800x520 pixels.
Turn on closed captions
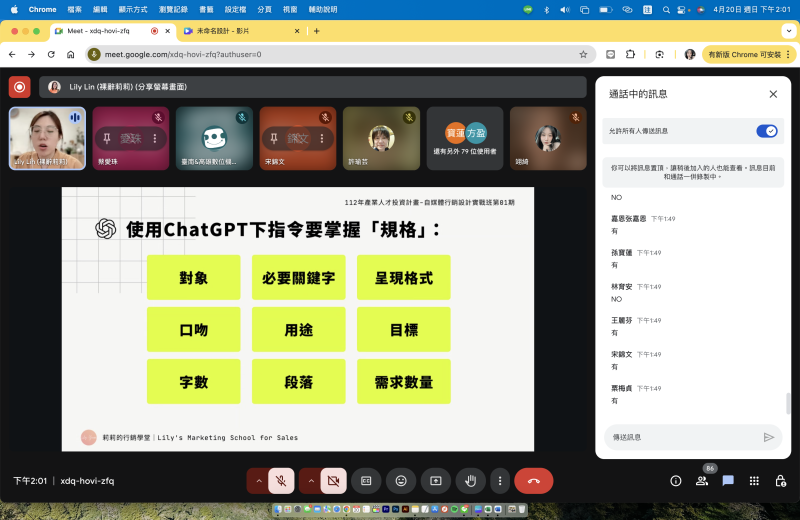(366, 481)
